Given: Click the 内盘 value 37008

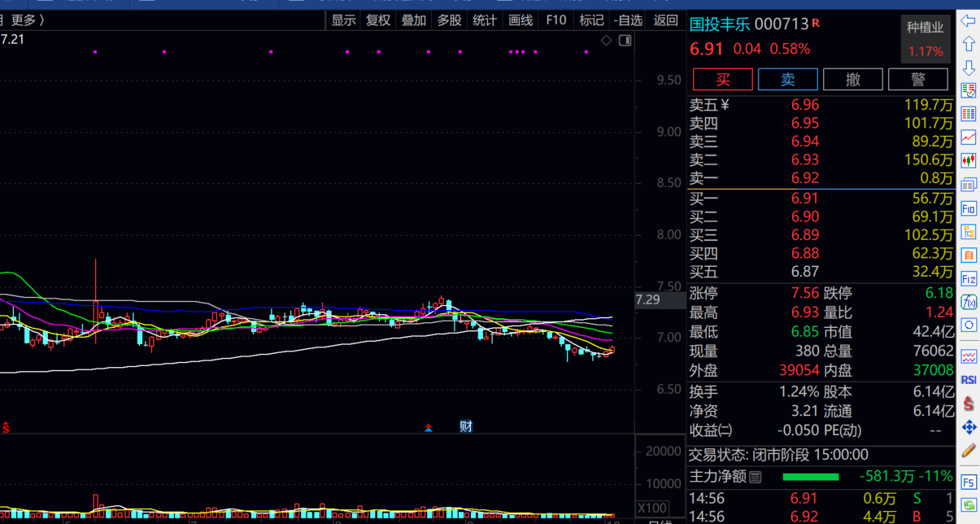Looking at the screenshot, I should (x=933, y=370).
